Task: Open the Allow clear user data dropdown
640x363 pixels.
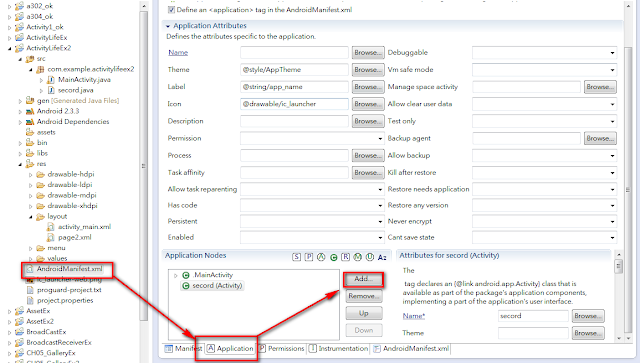Action: (x=612, y=105)
